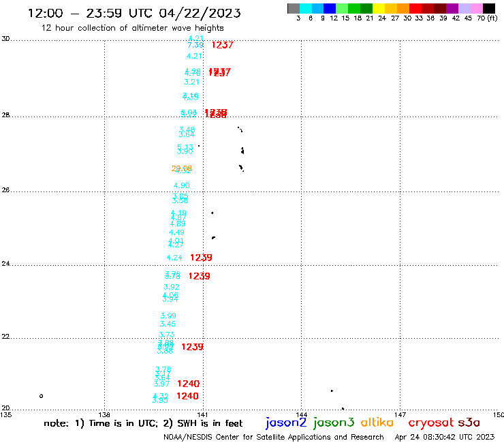Click the blue 'jason2' satellite label
The height and width of the screenshot is (443, 504).
(x=286, y=423)
